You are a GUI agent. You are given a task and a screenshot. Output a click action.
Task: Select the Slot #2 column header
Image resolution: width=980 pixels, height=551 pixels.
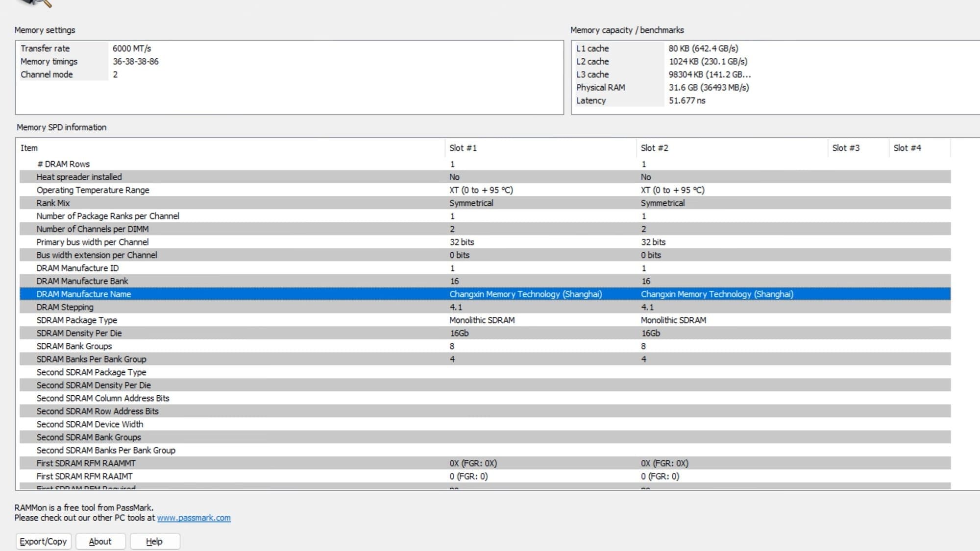point(654,148)
